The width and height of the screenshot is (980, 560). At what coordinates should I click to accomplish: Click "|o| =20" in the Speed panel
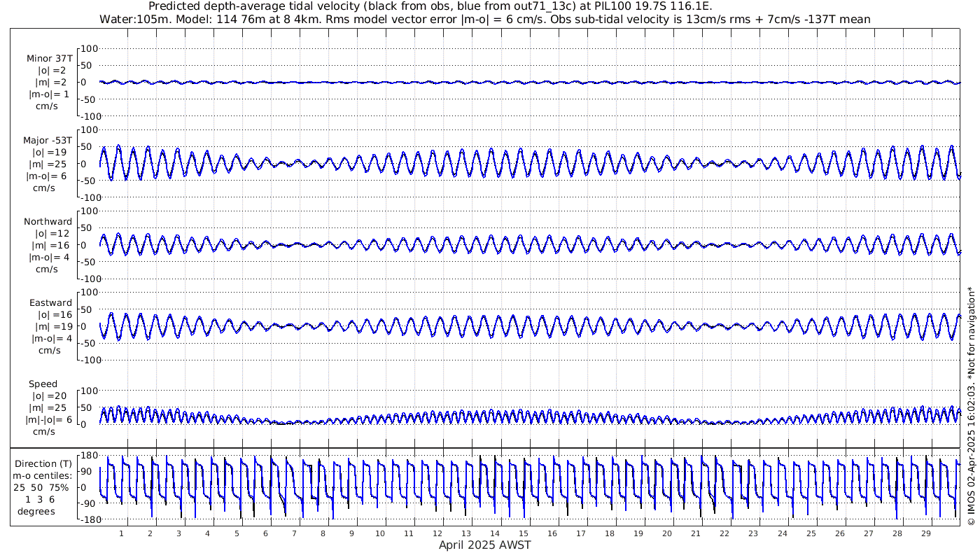click(x=49, y=395)
